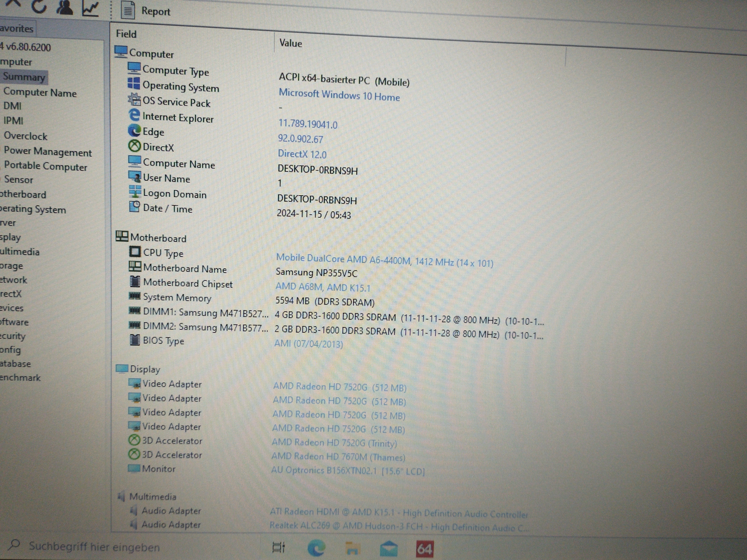Expand the Multimedia sidebar category
Screen dimensions: 747x560
click(20, 252)
